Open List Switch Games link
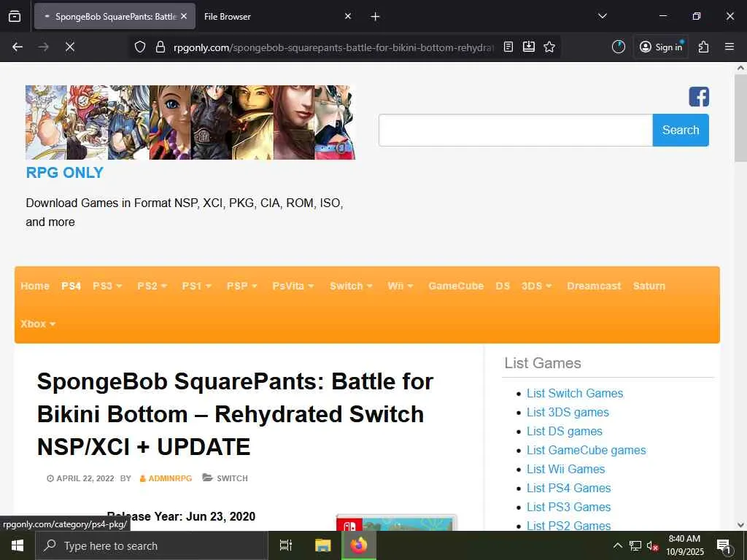 coord(575,393)
